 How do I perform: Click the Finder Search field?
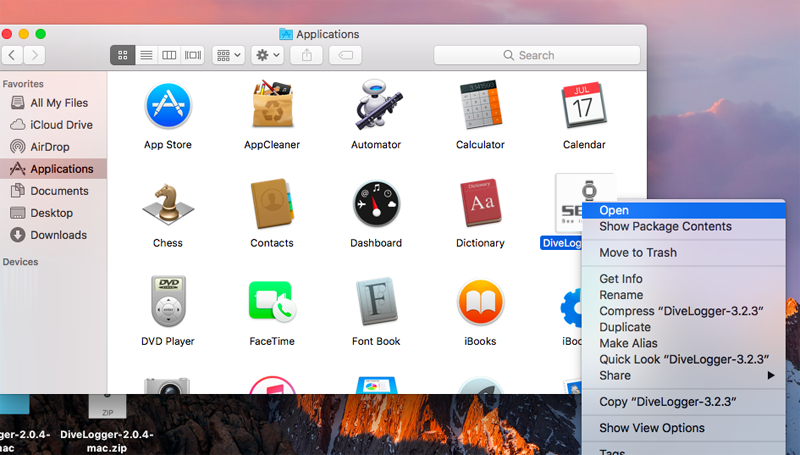[537, 55]
